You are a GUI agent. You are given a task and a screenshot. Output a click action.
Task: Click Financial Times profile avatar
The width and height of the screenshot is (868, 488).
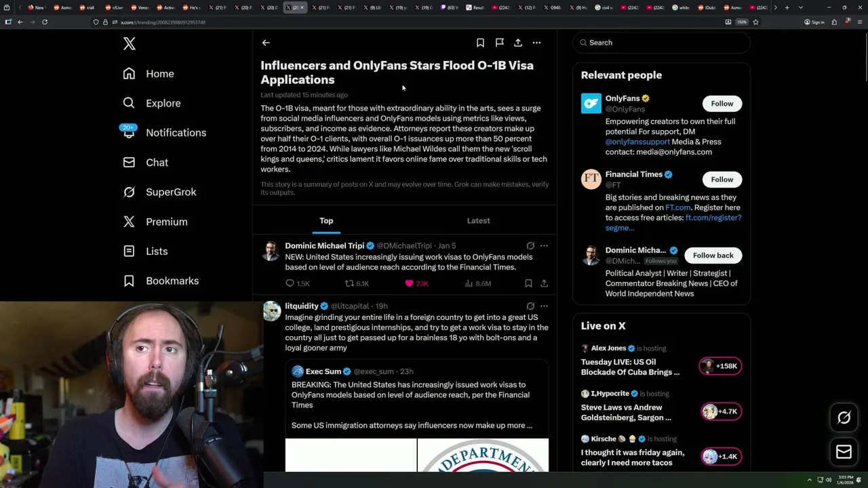(591, 180)
